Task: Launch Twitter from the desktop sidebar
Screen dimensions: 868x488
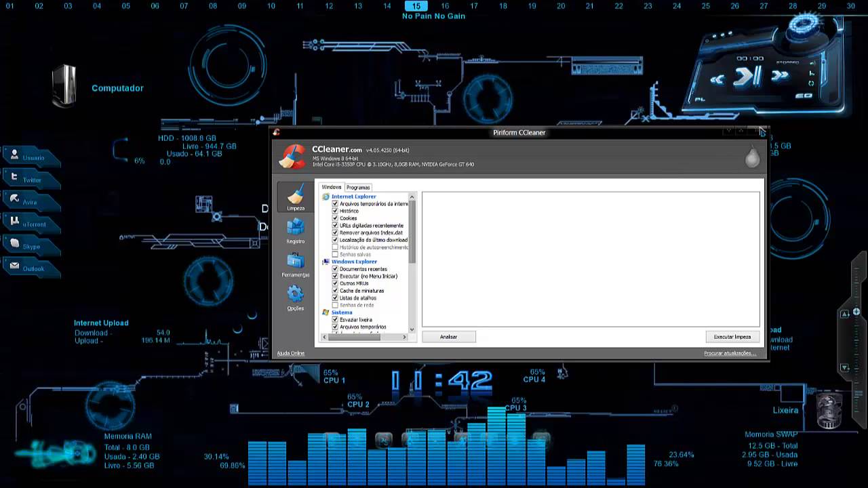Action: [32, 178]
